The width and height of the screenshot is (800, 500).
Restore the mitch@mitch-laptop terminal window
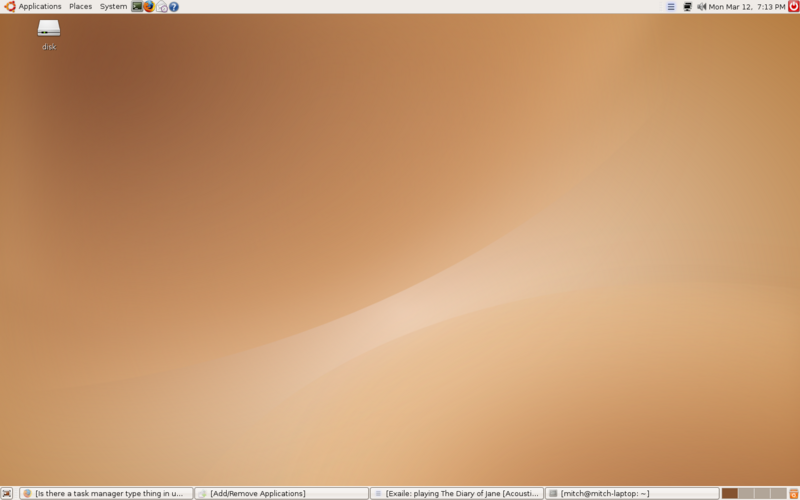[x=632, y=493]
